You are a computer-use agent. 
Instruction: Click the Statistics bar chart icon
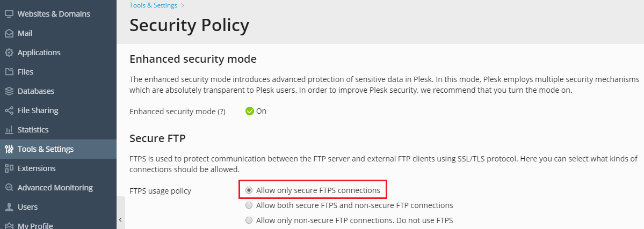(9, 130)
